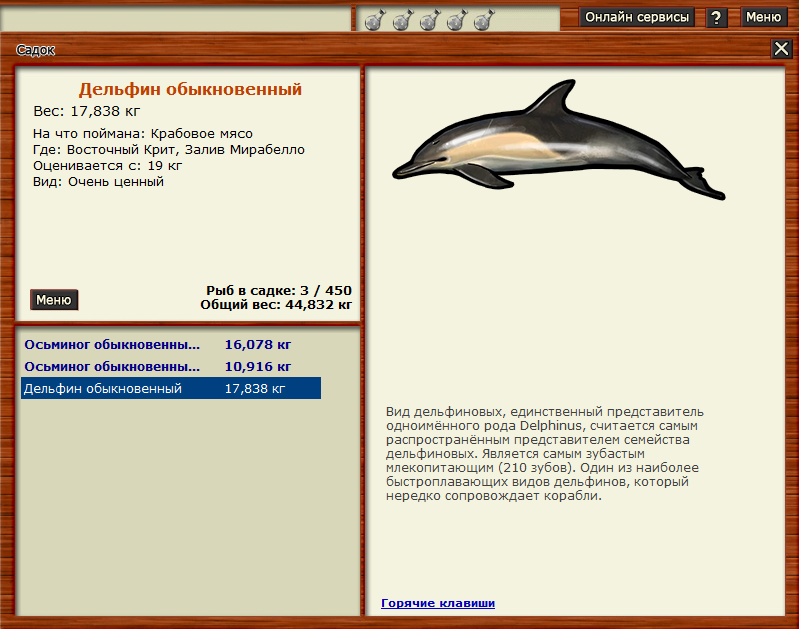Click the first flask icon
Image resolution: width=799 pixels, height=629 pixels.
(376, 20)
